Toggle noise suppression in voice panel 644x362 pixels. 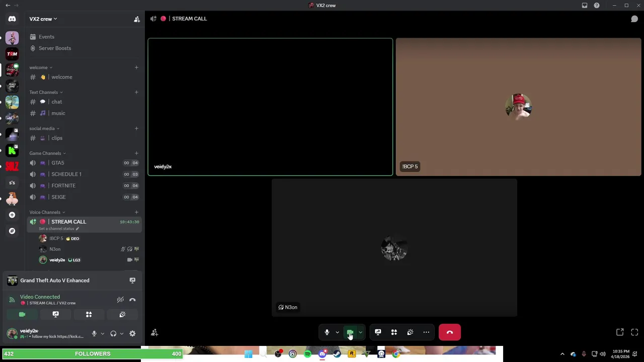click(120, 300)
